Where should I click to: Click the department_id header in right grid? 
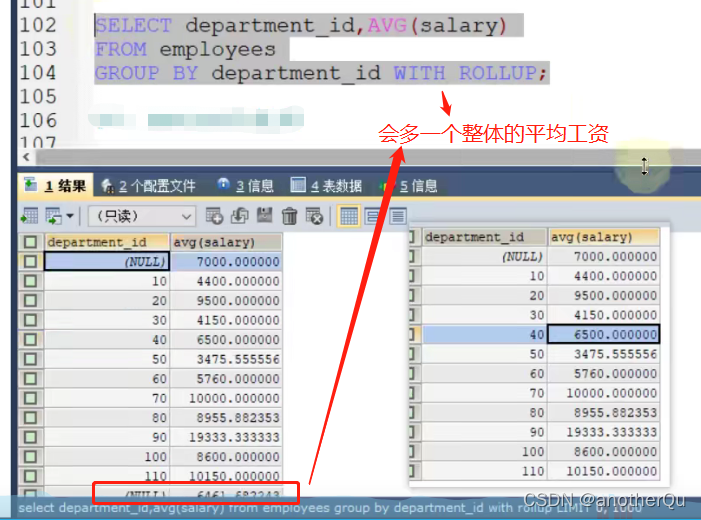[484, 237]
